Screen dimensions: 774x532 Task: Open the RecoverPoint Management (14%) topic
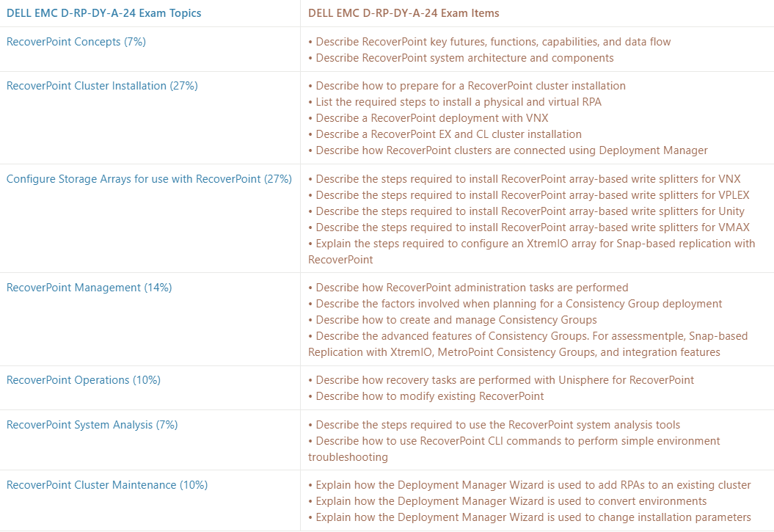point(90,288)
